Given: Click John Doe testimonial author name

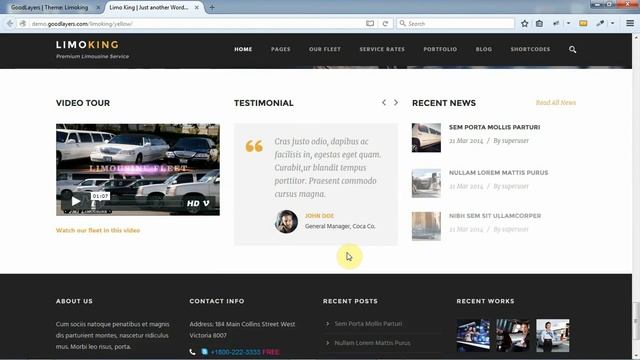Looking at the screenshot, I should [319, 216].
